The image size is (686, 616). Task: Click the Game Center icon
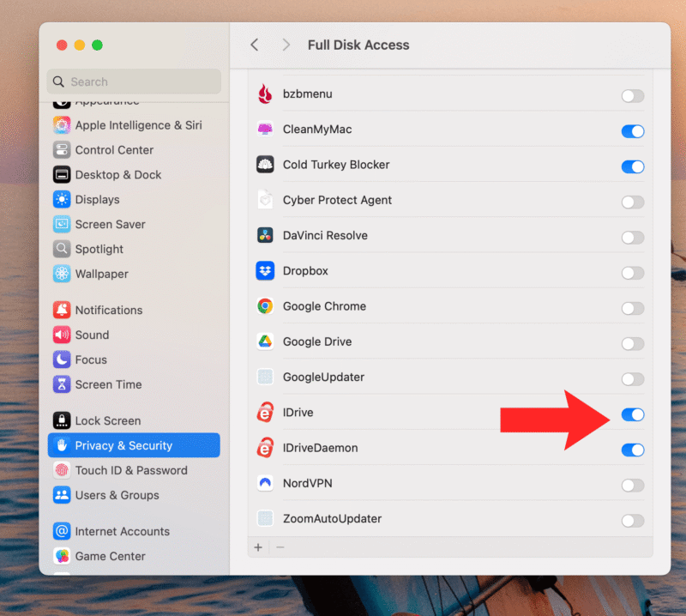(x=62, y=556)
